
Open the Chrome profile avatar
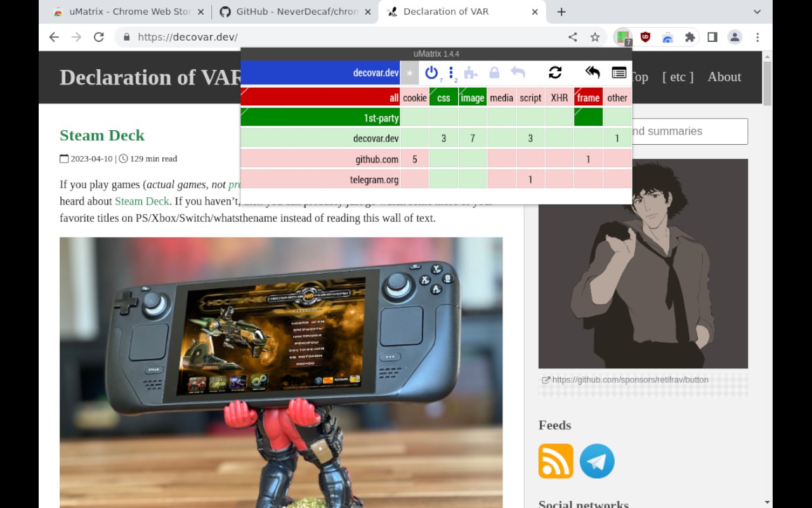(735, 37)
